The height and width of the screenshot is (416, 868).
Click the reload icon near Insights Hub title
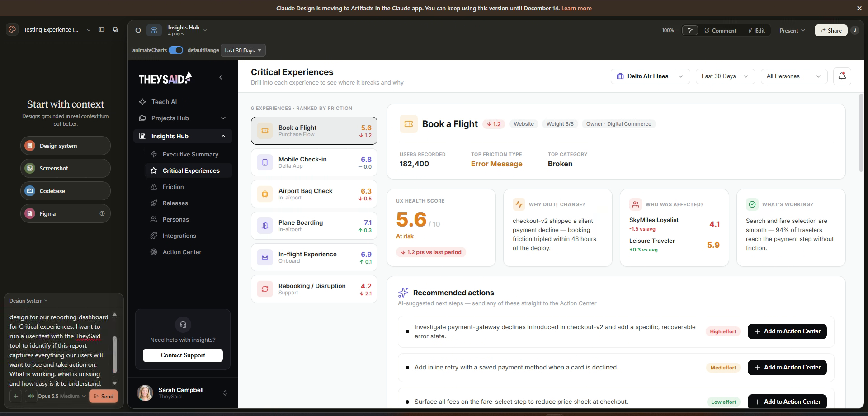tap(138, 30)
